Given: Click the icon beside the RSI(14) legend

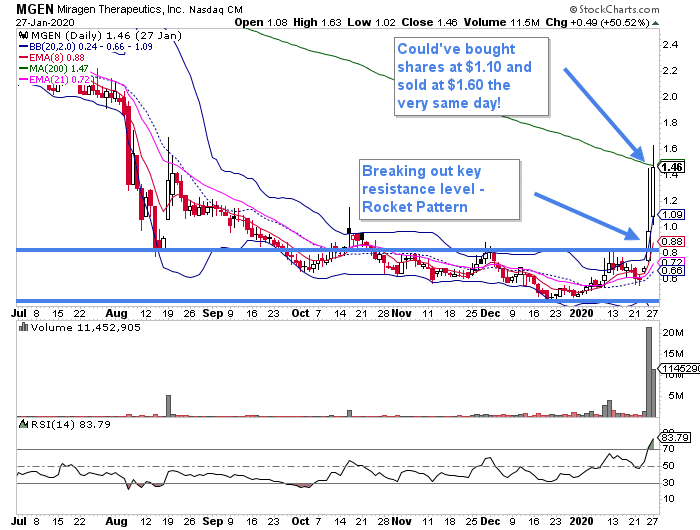Looking at the screenshot, I should (23, 424).
